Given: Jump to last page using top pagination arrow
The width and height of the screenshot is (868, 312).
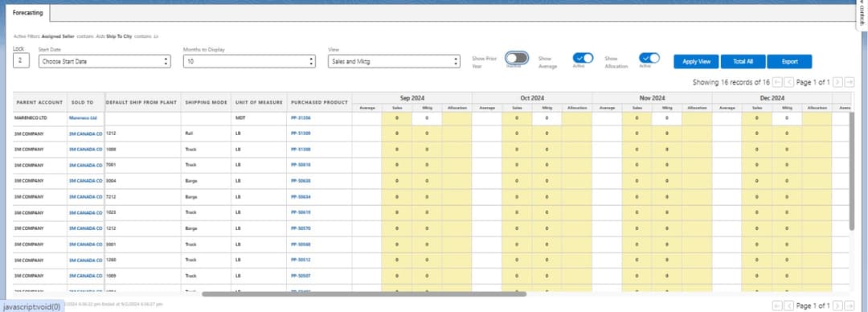Looking at the screenshot, I should [x=850, y=83].
